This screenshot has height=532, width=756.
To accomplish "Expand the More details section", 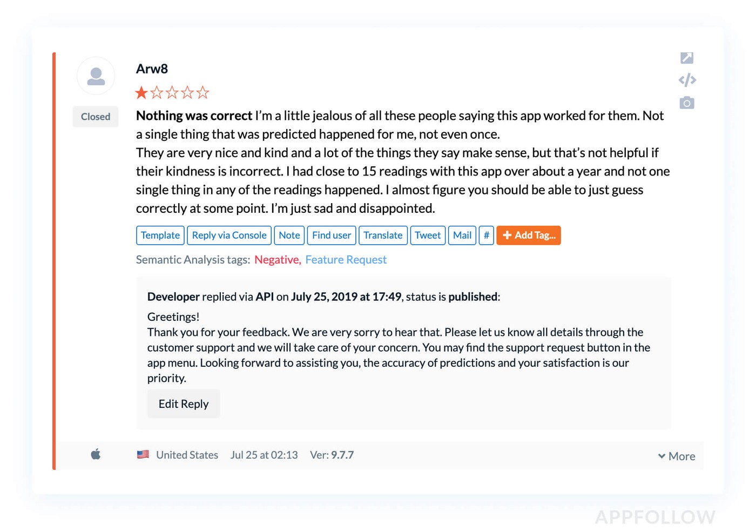I will [677, 456].
